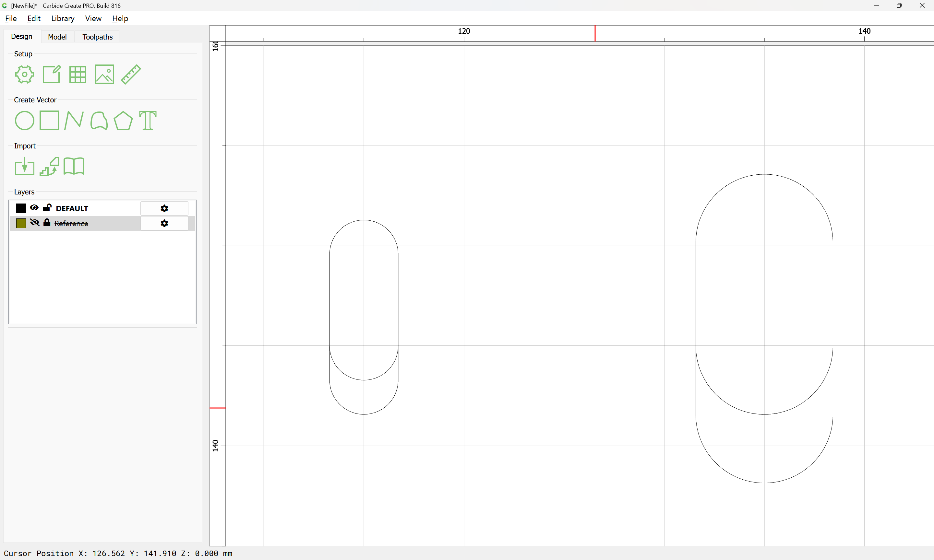The height and width of the screenshot is (560, 934).
Task: Select the Rectangle vector tool
Action: (49, 121)
